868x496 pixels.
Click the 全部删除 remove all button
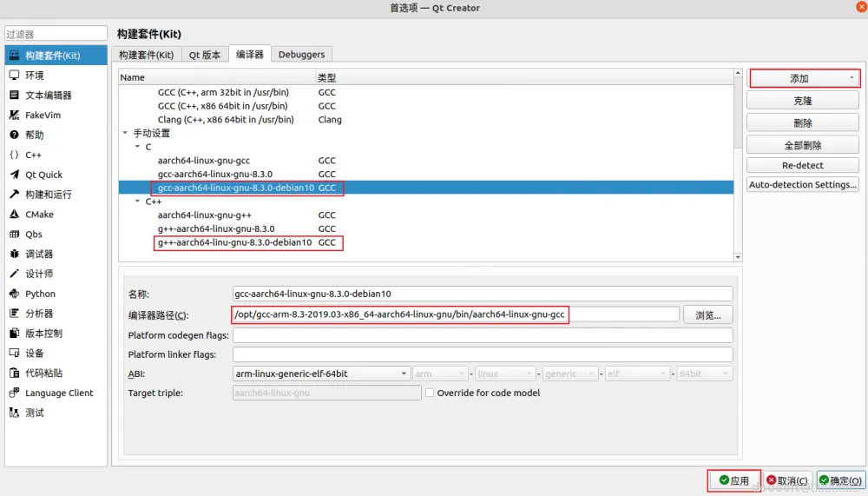tap(803, 145)
